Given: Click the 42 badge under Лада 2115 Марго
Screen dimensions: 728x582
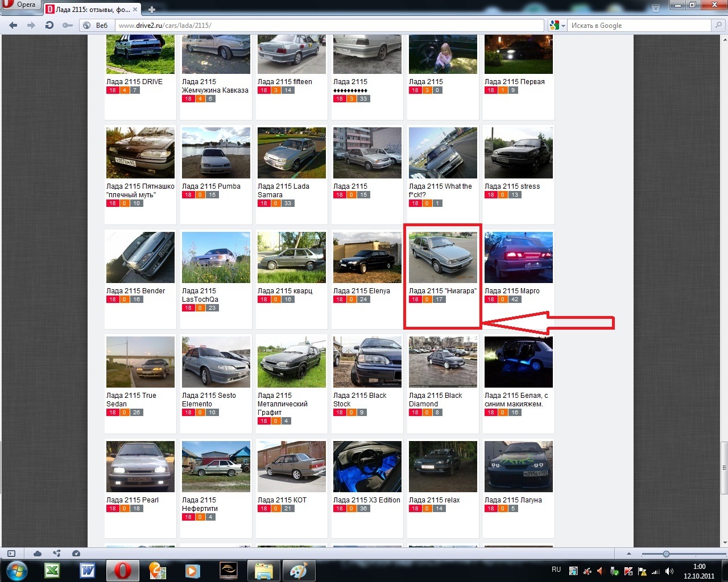Looking at the screenshot, I should [x=514, y=300].
